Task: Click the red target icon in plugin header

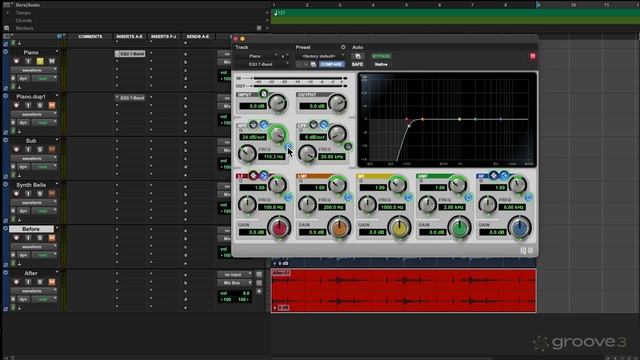Action: coord(533,56)
